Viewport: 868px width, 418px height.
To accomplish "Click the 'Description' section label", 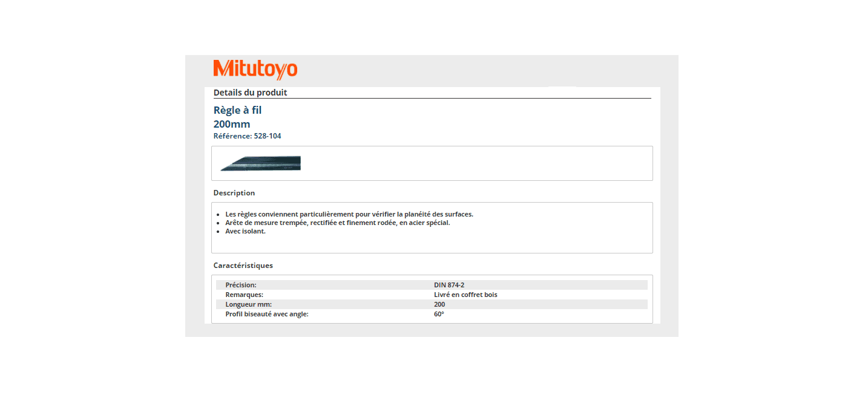I will click(x=234, y=193).
